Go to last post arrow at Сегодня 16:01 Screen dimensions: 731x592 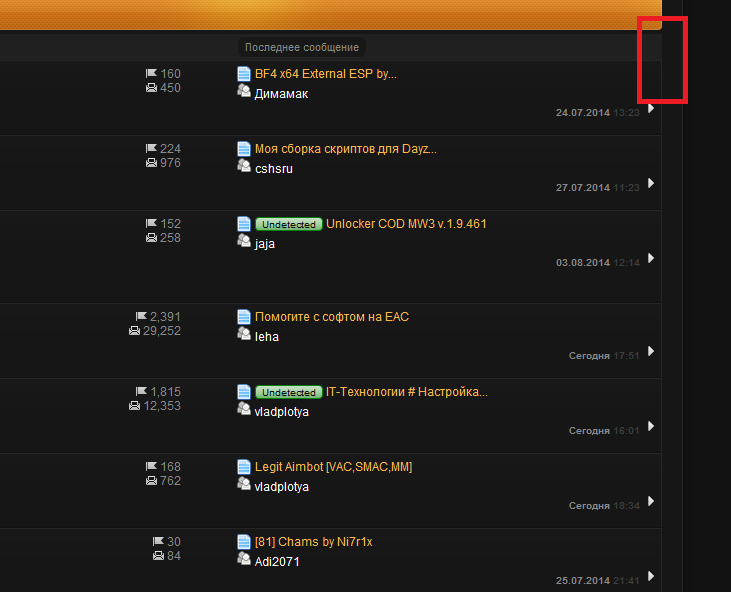tap(651, 427)
